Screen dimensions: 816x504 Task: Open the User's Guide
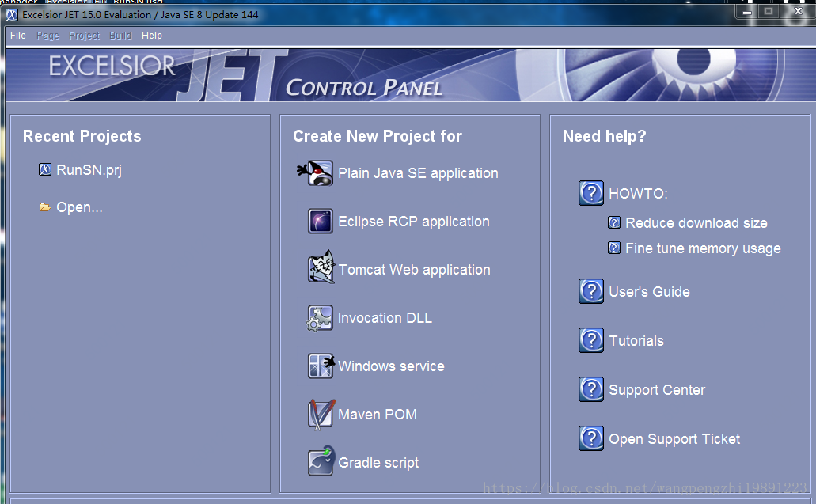[650, 292]
